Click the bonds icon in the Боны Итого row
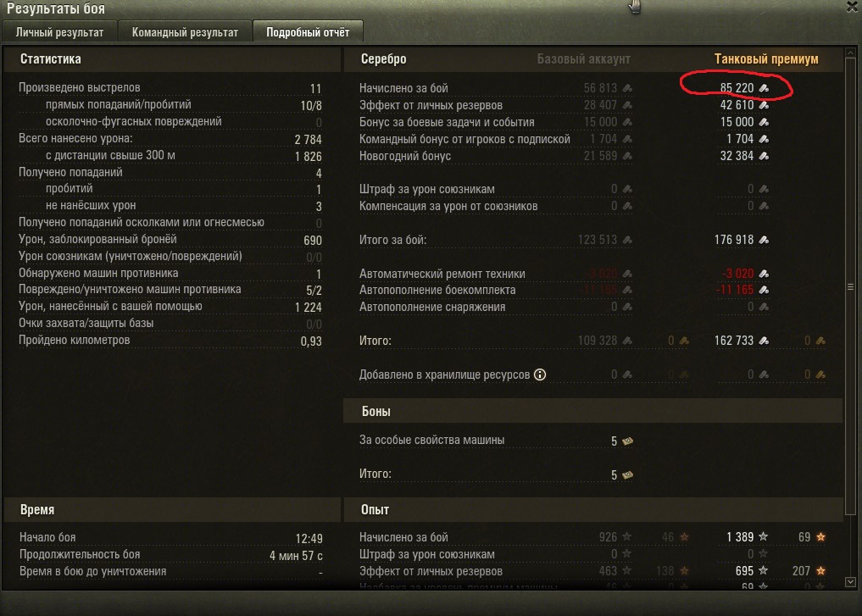The image size is (862, 616). (627, 474)
